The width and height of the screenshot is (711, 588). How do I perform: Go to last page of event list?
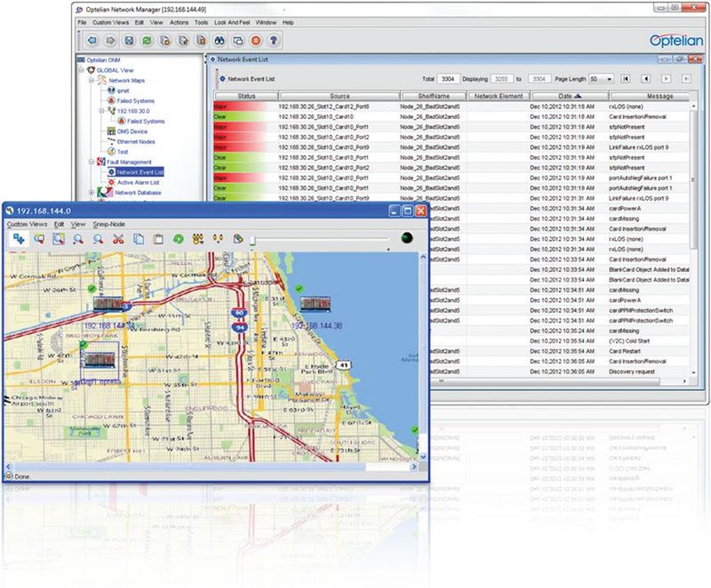click(x=687, y=79)
